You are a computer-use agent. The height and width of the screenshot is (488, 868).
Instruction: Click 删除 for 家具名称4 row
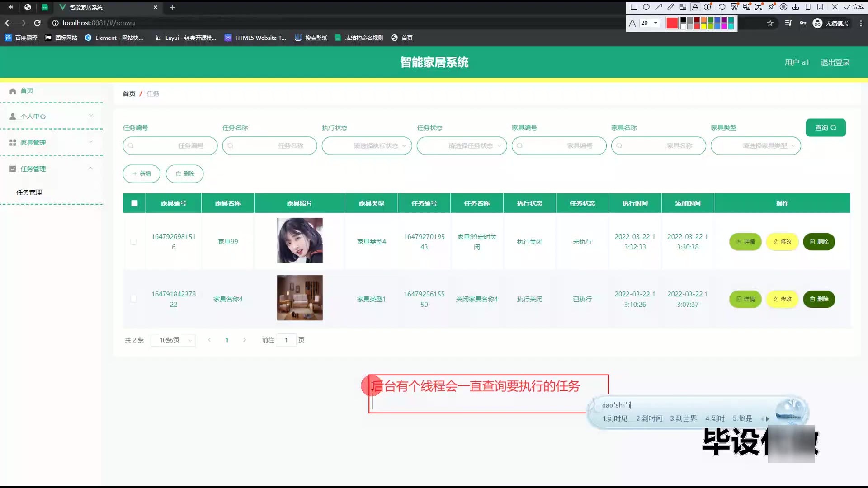pyautogui.click(x=819, y=299)
